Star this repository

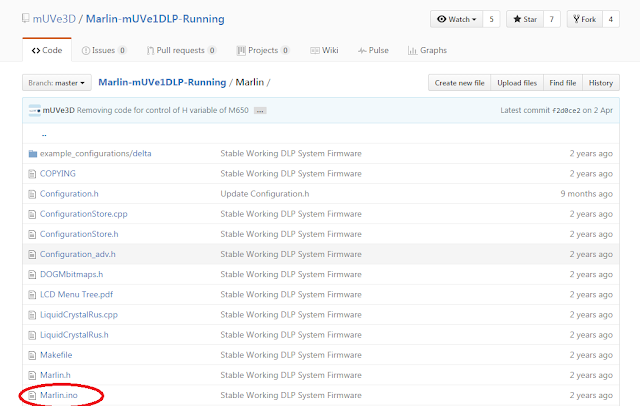point(525,19)
